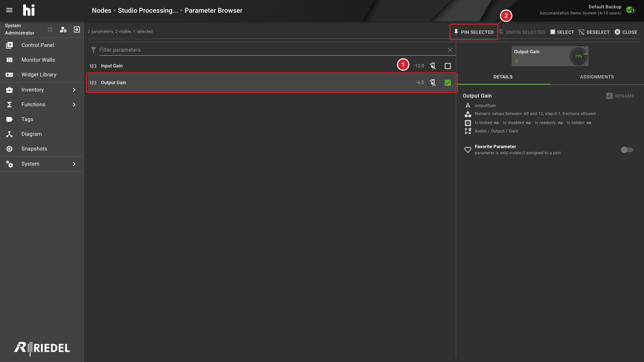The height and width of the screenshot is (362, 644).
Task: Close the Parameter Browser
Action: tap(626, 32)
